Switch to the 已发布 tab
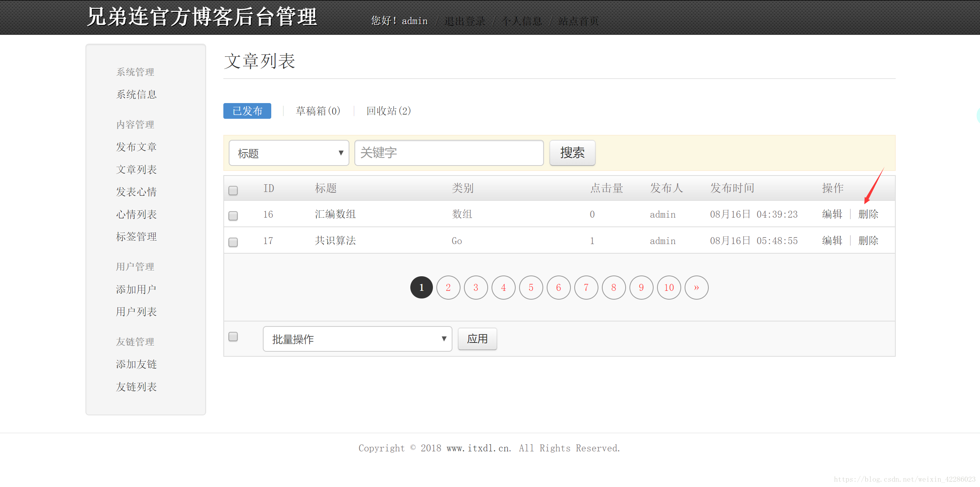This screenshot has height=487, width=980. tap(247, 111)
